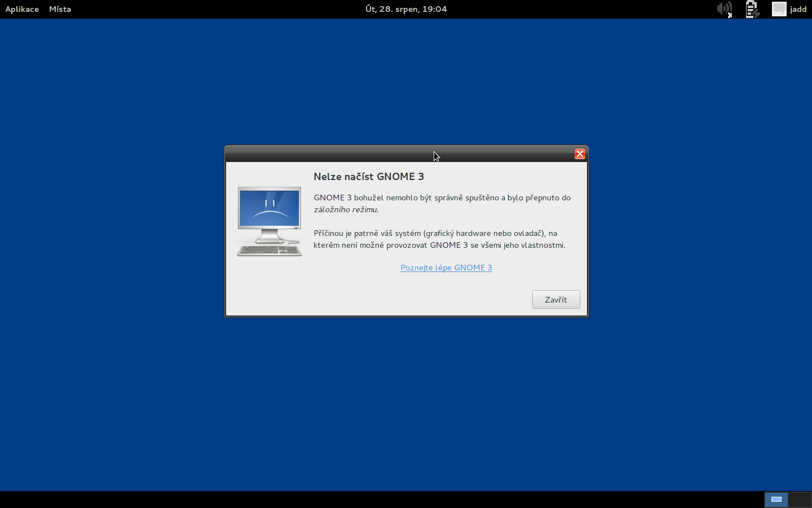812x508 pixels.
Task: Click the heading Nelze načíst GNOME 3
Action: 369,177
